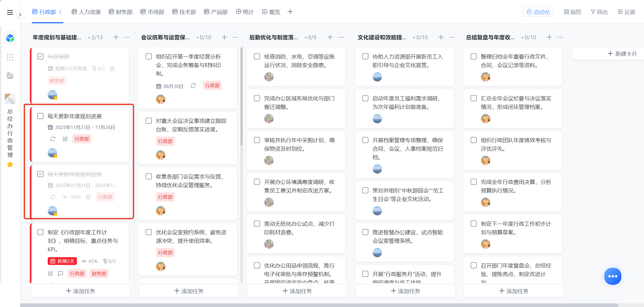Add a new view tab with plus
The width and height of the screenshot is (644, 307).
point(290,12)
